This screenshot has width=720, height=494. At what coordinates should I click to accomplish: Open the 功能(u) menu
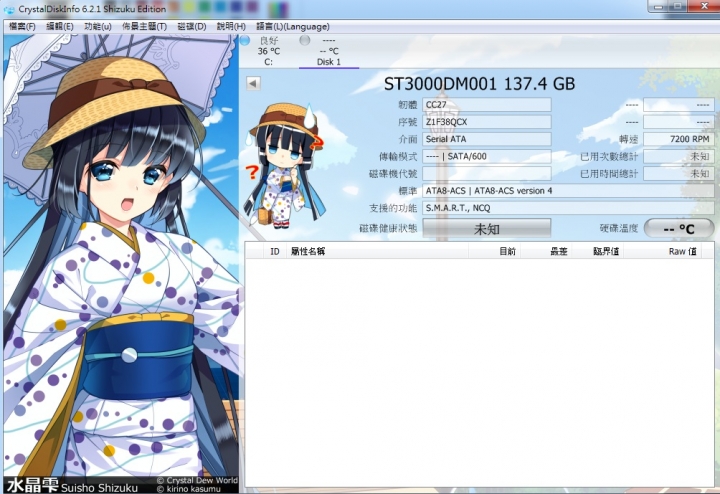[98, 27]
